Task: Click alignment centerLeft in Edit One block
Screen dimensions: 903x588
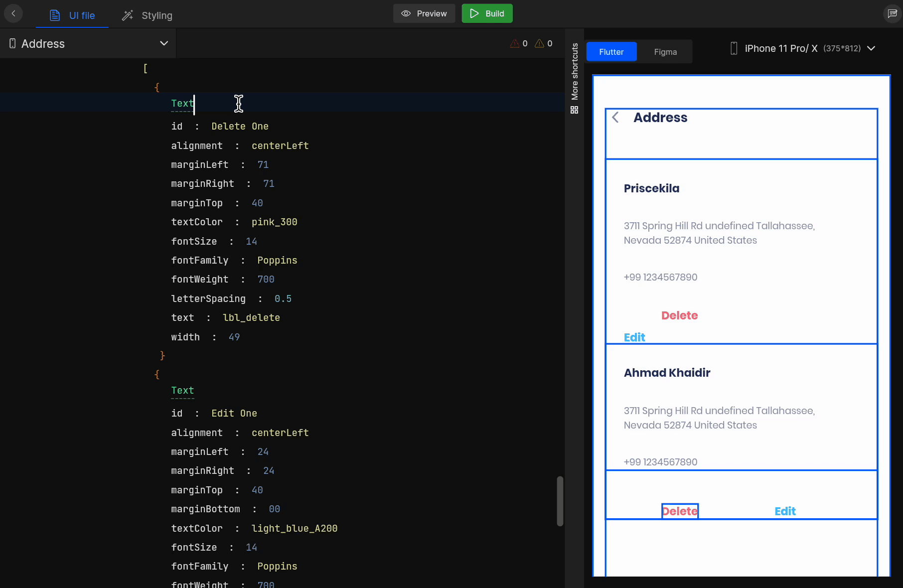Action: pyautogui.click(x=280, y=433)
